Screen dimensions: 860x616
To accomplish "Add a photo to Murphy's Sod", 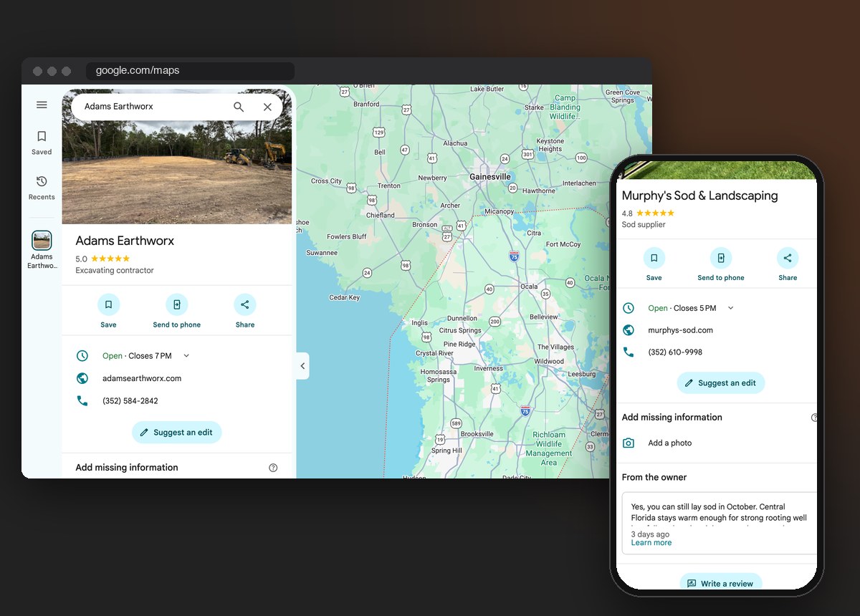I will tap(670, 443).
